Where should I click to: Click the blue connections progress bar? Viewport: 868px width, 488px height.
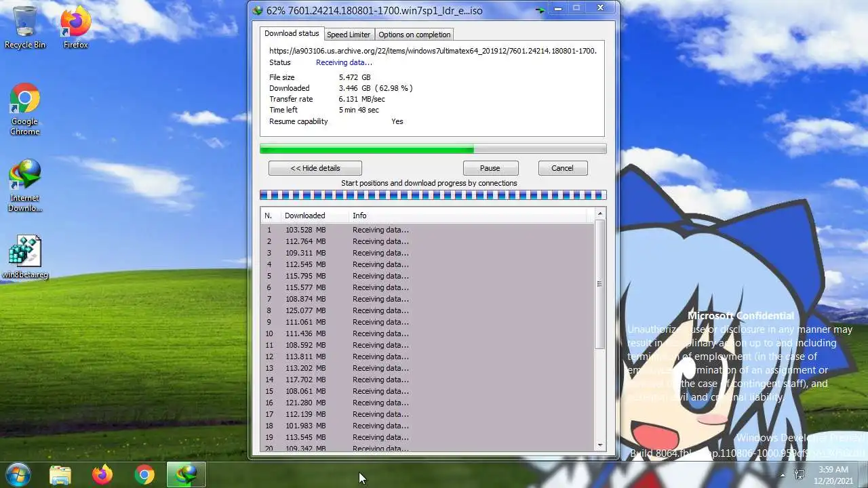[433, 195]
